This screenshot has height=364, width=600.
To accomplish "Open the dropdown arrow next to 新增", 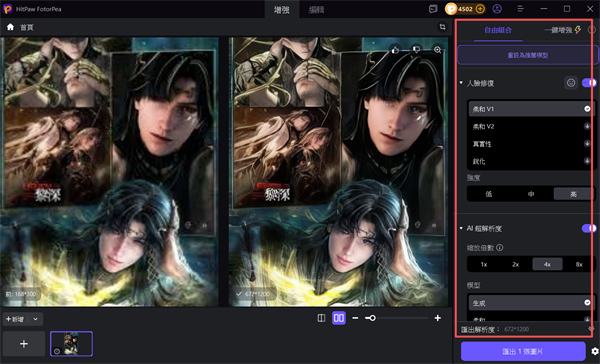I will click(36, 319).
